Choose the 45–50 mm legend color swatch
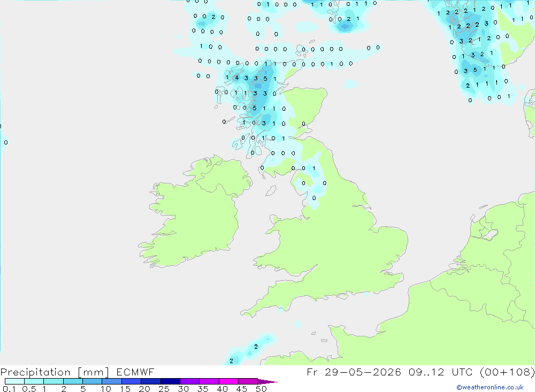The height and width of the screenshot is (392, 535). [x=248, y=381]
